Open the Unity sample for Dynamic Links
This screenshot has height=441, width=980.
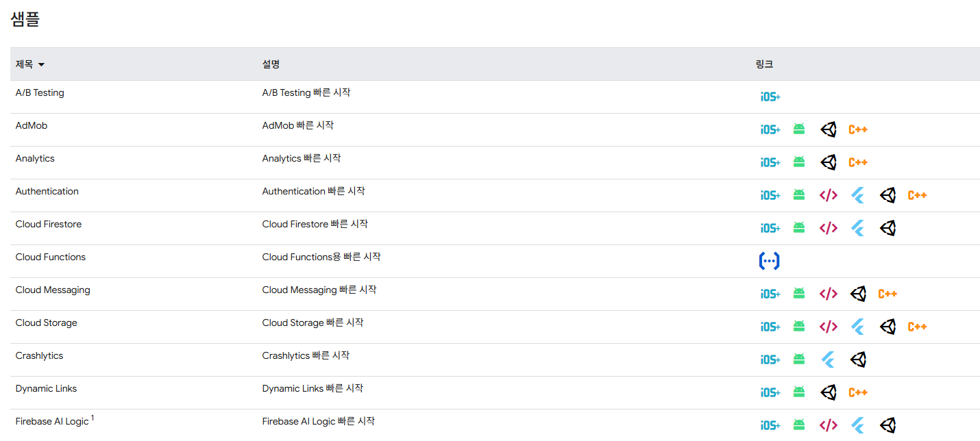click(829, 392)
